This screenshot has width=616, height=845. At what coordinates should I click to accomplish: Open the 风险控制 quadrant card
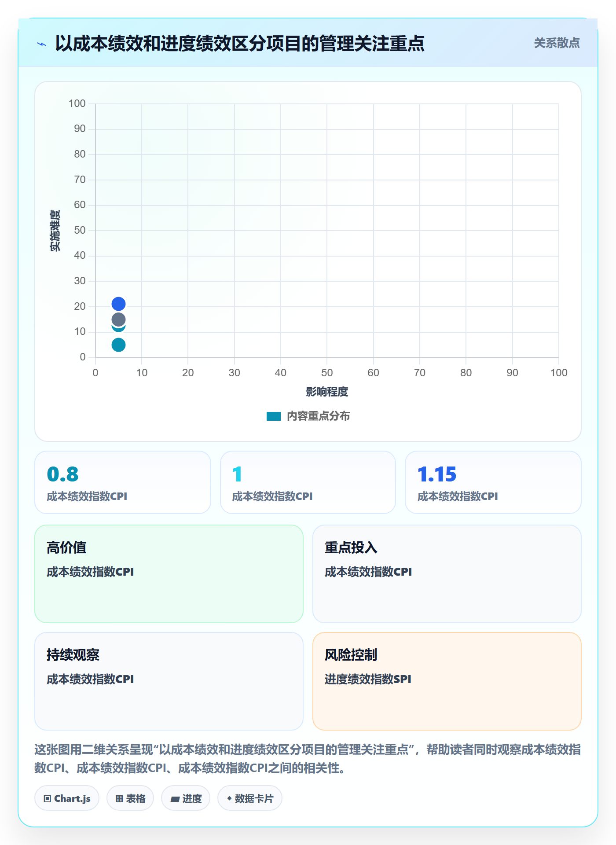pos(447,681)
